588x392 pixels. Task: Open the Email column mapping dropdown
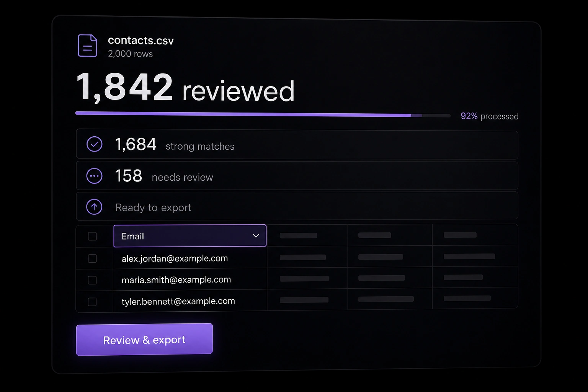coord(190,236)
